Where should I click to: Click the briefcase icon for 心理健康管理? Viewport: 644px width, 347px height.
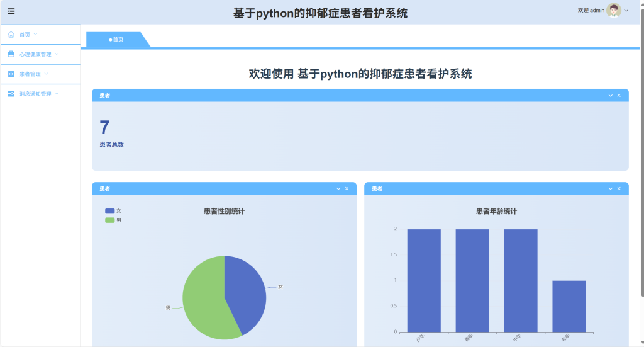pyautogui.click(x=11, y=54)
